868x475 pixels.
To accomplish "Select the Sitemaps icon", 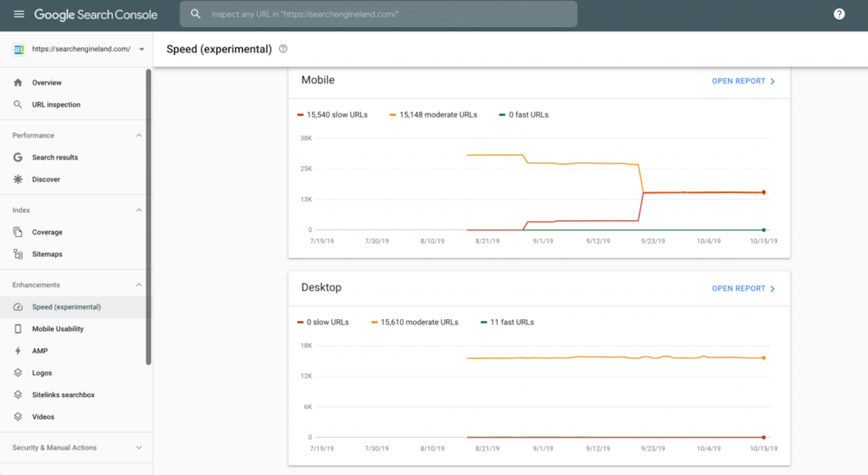I will 18,254.
